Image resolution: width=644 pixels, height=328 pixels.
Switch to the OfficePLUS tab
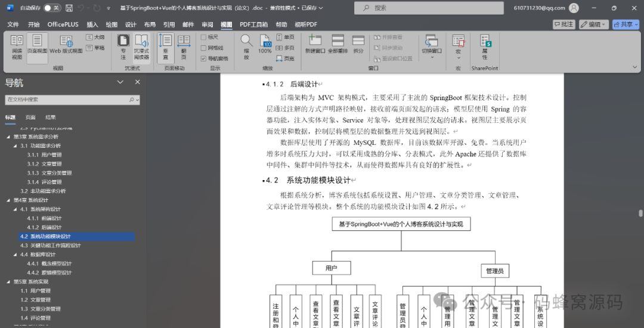[x=63, y=24]
